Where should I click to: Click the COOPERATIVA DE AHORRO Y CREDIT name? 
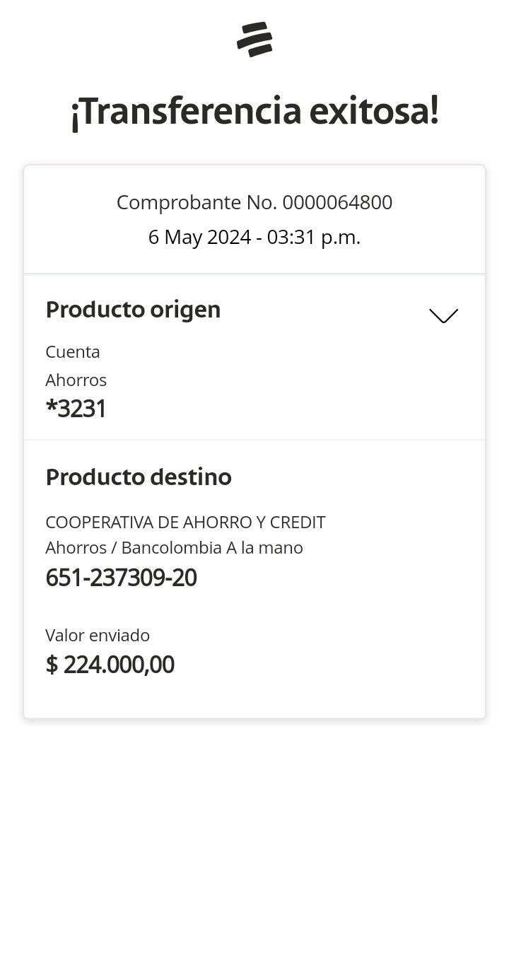185,523
